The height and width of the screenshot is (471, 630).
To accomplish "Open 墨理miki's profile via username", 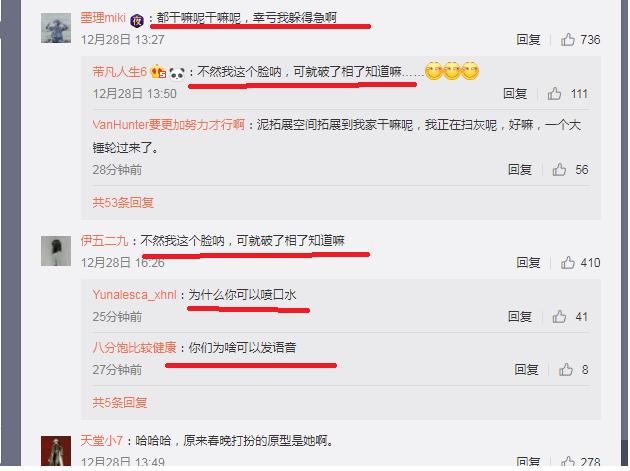I will (x=103, y=18).
